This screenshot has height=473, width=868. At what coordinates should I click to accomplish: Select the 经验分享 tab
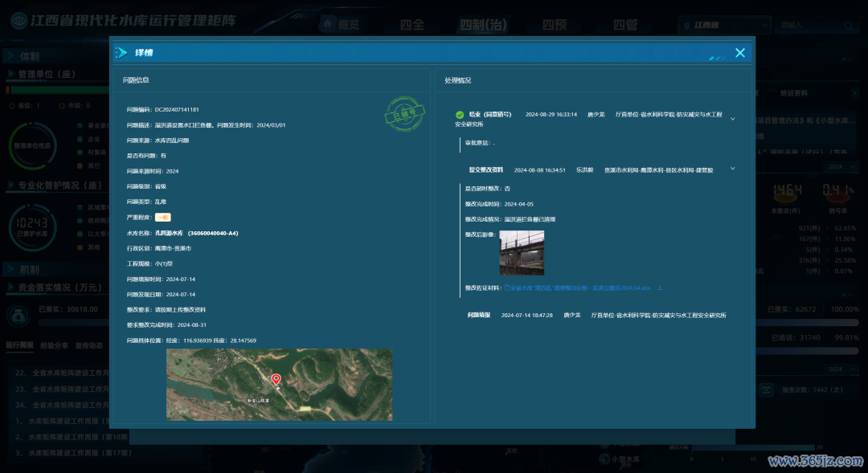pyautogui.click(x=55, y=345)
